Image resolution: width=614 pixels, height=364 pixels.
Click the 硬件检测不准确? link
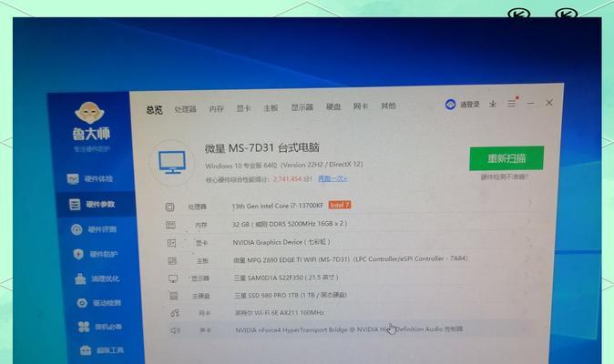coord(505,177)
